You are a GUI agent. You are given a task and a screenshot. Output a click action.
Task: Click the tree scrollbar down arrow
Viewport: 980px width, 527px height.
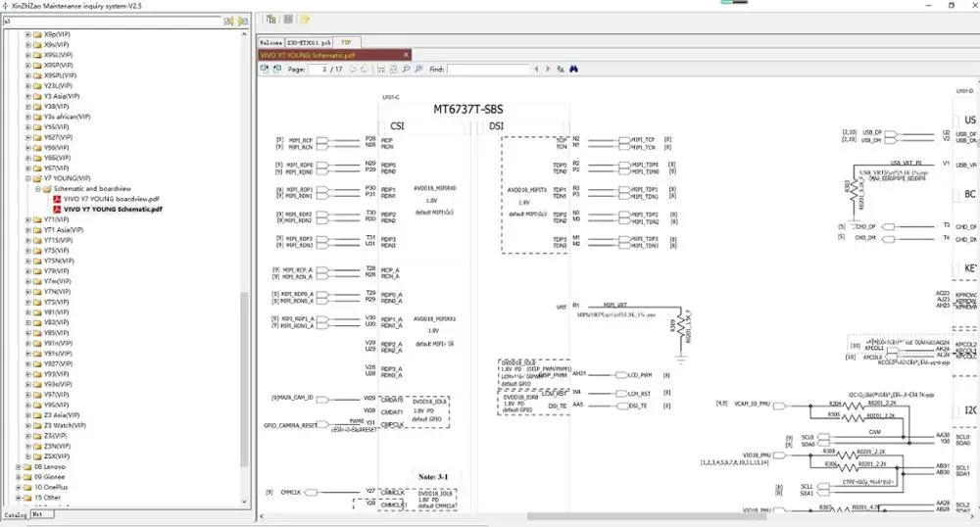[x=244, y=502]
